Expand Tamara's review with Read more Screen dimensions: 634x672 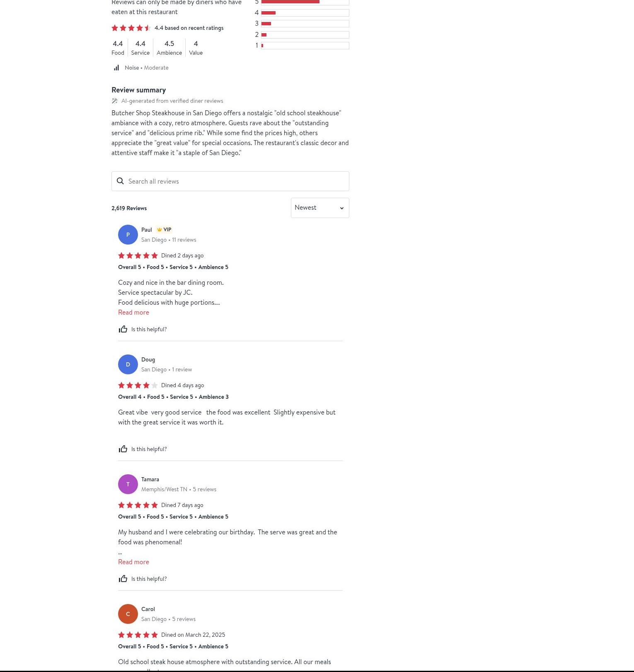point(133,562)
